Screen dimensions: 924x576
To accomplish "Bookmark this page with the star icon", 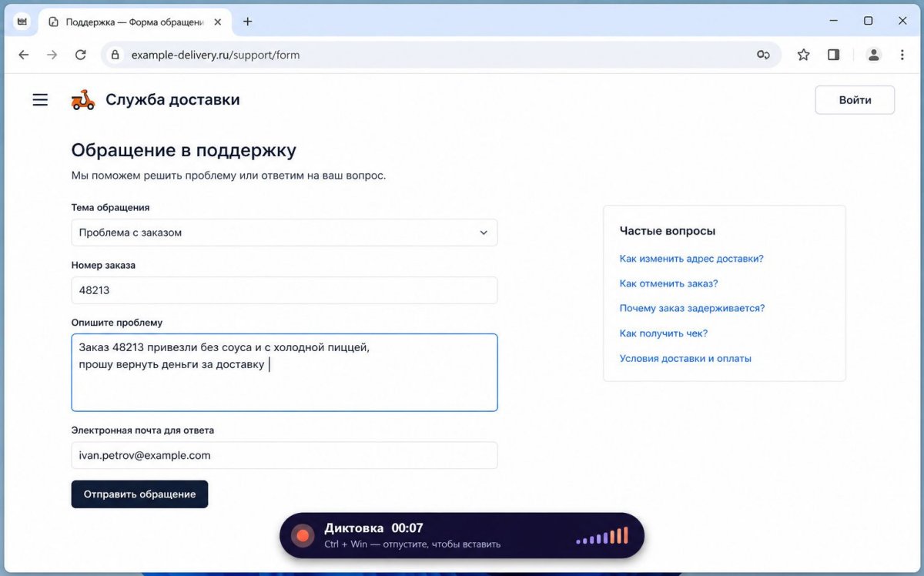I will tap(803, 55).
